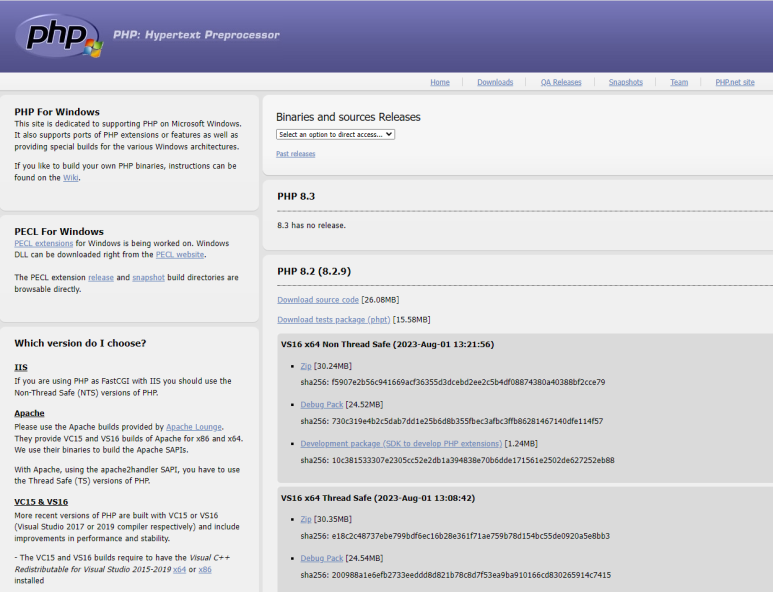Open the Home navigation link
The width and height of the screenshot is (773, 592).
(x=440, y=82)
